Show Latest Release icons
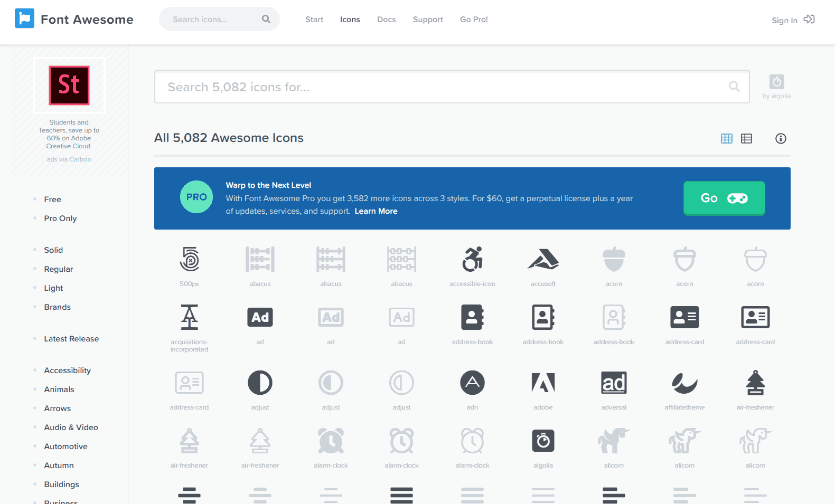 71,339
